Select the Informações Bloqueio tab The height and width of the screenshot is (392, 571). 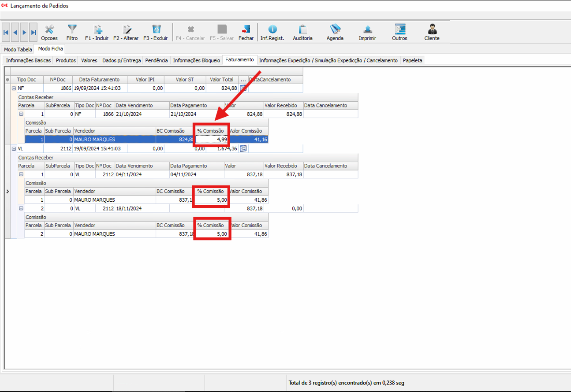[x=196, y=60]
